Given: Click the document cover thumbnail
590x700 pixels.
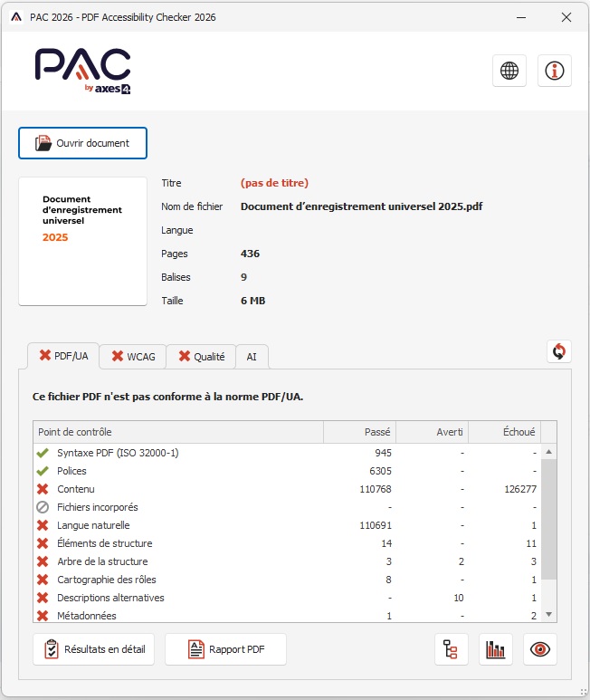Looking at the screenshot, I should [82, 241].
